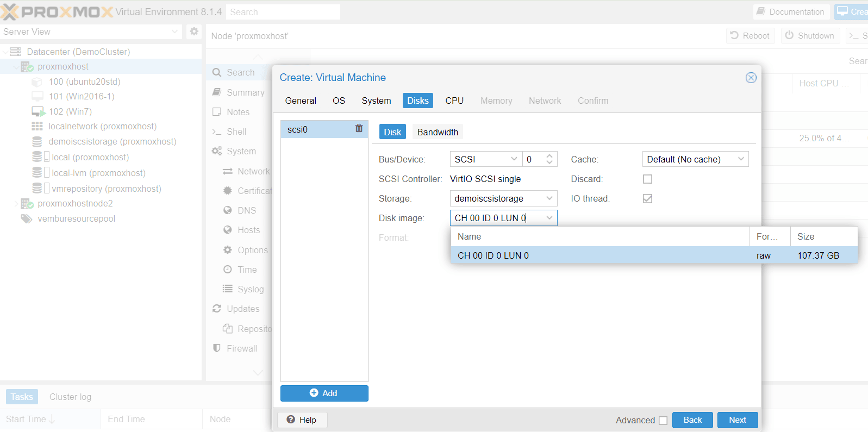Switch to the Cluster log tab
The width and height of the screenshot is (868, 432).
(70, 397)
